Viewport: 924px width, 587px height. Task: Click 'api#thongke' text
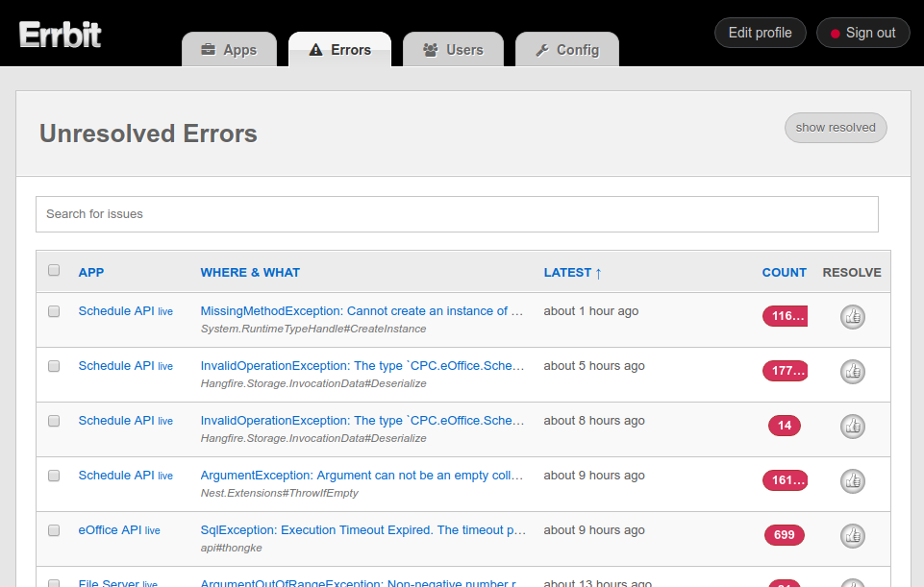pos(231,548)
